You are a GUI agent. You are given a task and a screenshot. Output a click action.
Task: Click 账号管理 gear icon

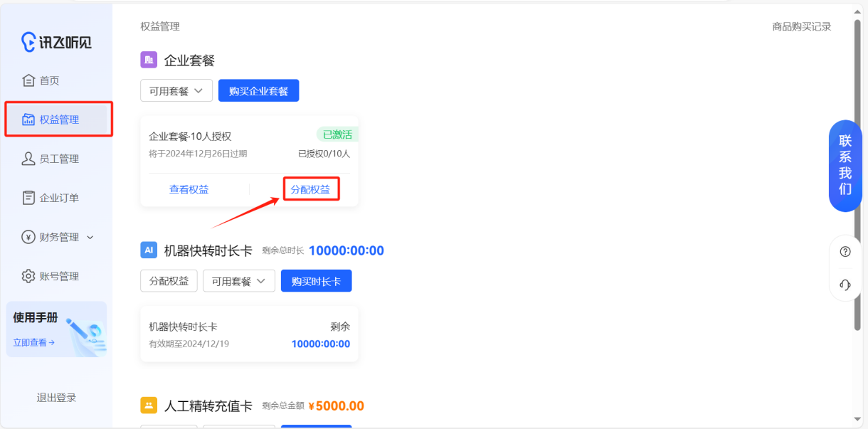coord(28,276)
